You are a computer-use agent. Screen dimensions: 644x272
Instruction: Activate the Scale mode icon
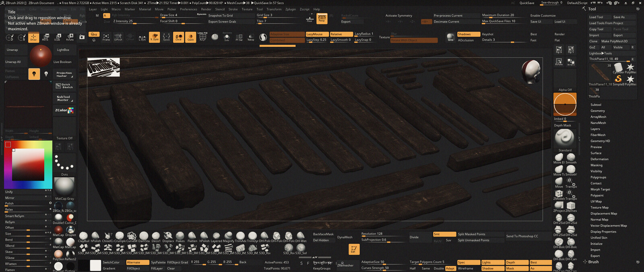58,37
